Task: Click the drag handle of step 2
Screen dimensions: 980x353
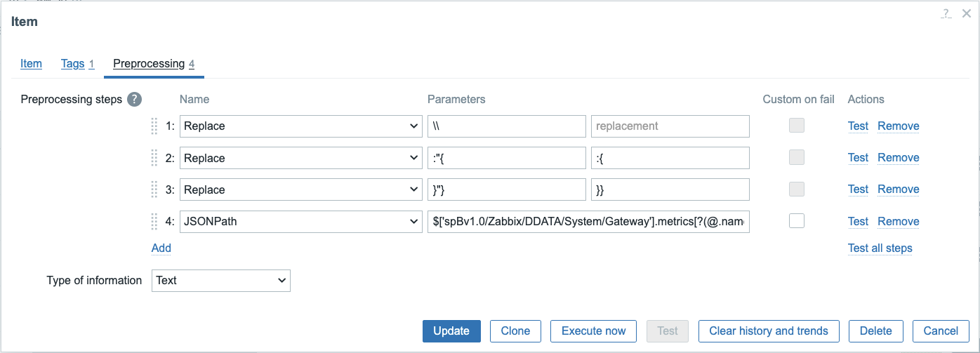Action: click(x=155, y=158)
